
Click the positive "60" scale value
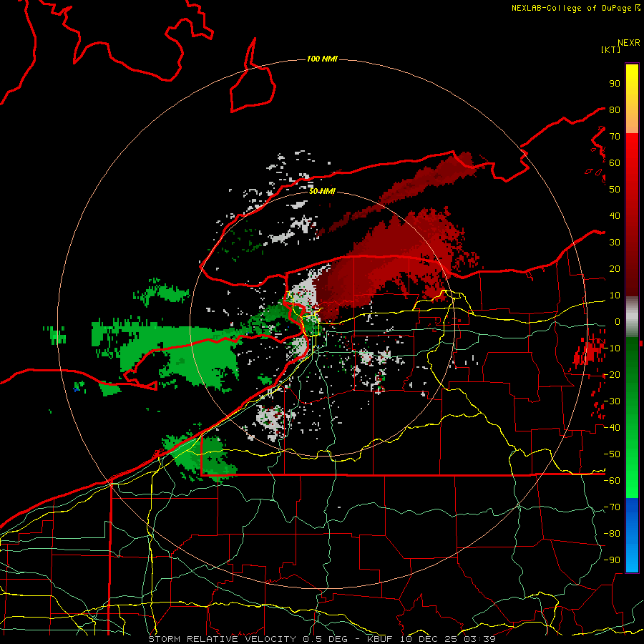pos(615,163)
